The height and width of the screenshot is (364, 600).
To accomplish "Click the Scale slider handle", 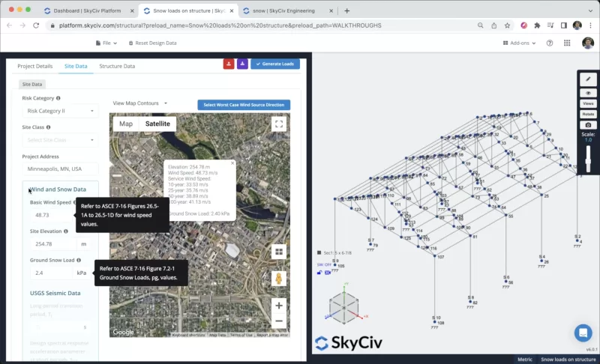I will point(588,161).
